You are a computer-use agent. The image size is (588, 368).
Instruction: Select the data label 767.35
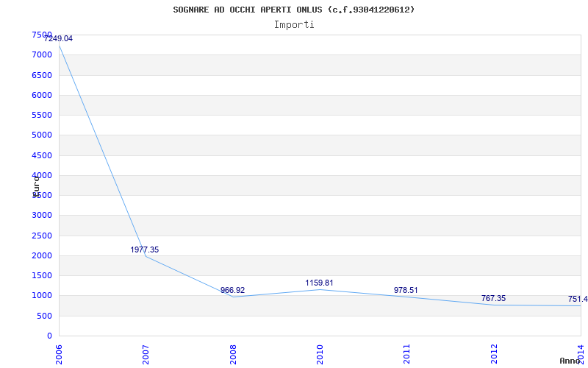point(493,299)
